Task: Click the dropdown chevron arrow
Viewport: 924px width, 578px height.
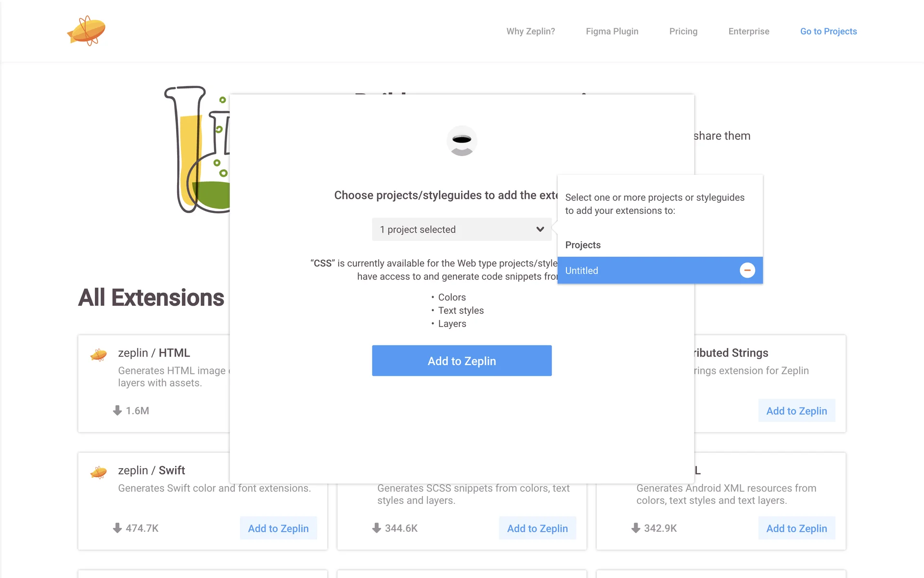Action: point(540,229)
